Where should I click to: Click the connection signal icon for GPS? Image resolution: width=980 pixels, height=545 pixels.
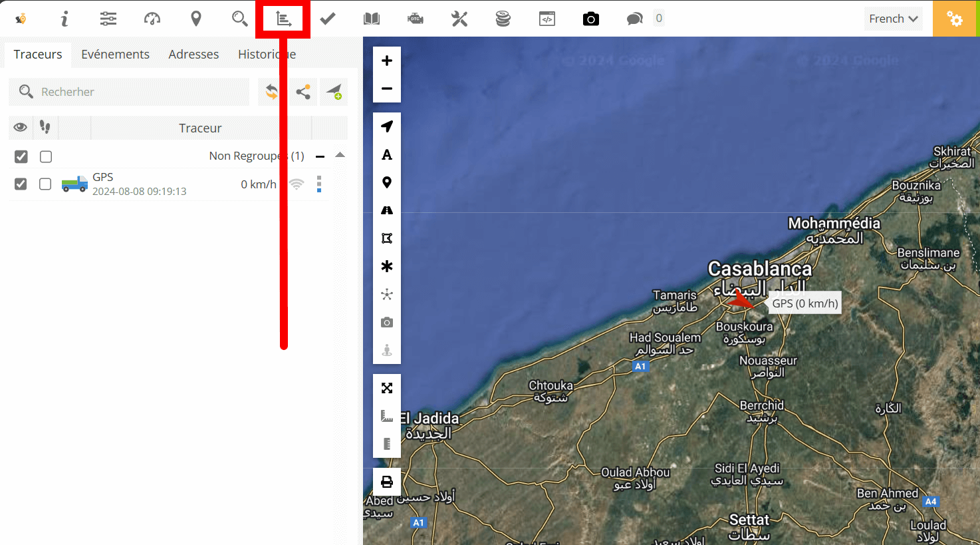click(x=297, y=184)
